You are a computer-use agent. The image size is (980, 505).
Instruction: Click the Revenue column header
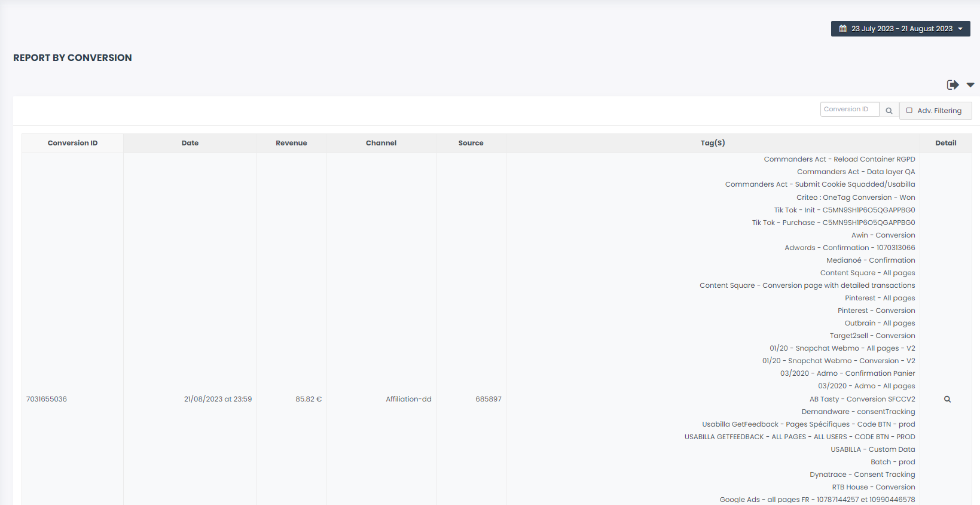pyautogui.click(x=291, y=143)
